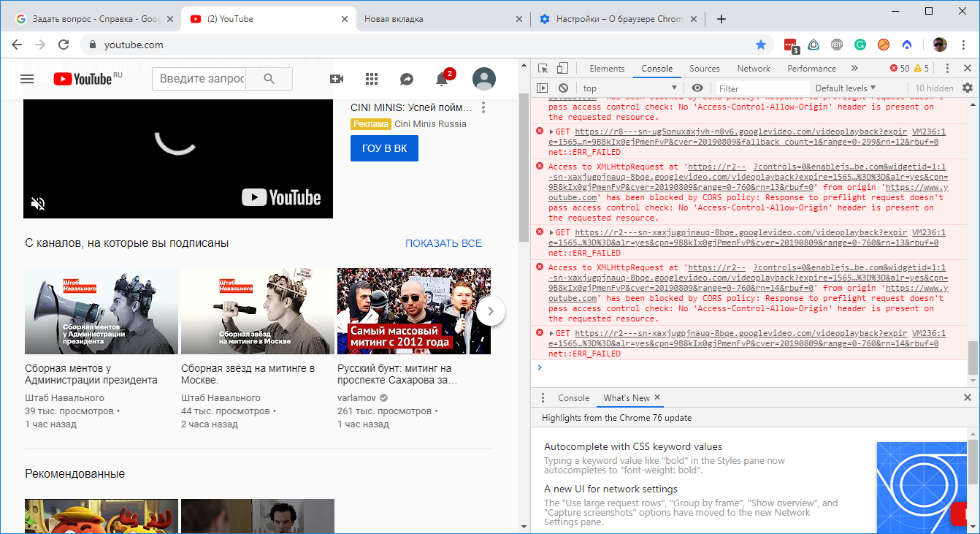Open the YouTube account avatar menu
The height and width of the screenshot is (534, 980).
(484, 79)
